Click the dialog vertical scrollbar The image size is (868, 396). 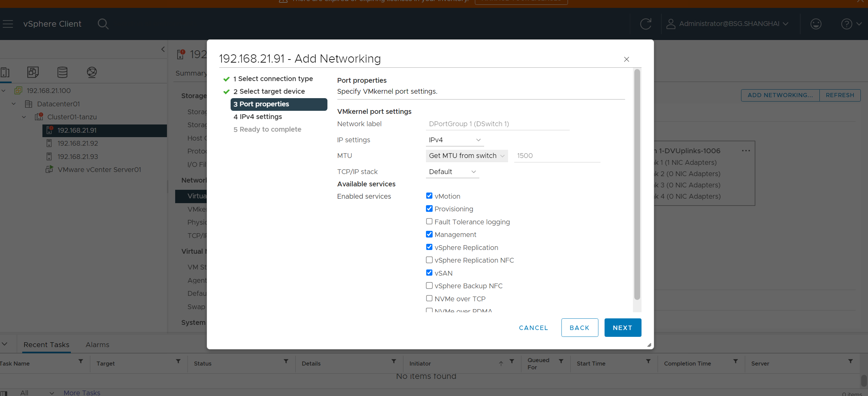coord(637,185)
